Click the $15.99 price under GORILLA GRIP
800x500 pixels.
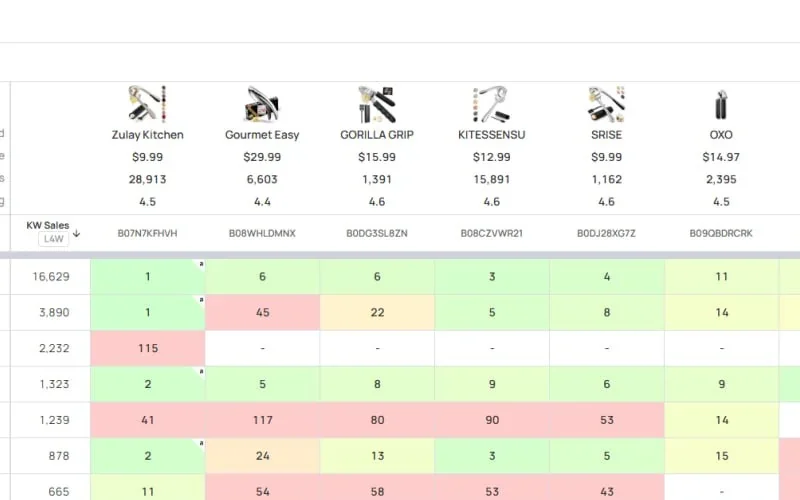(377, 157)
